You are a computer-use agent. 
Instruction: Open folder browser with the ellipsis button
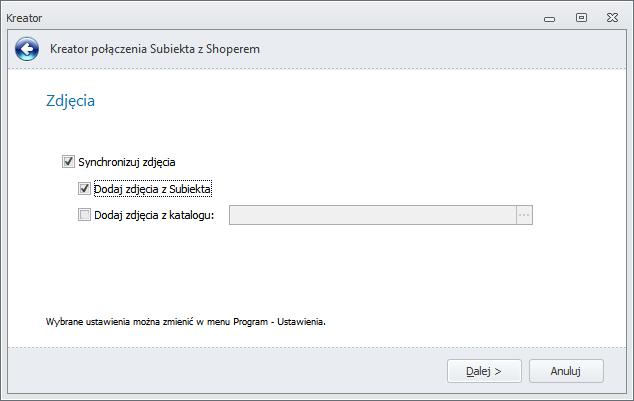524,215
